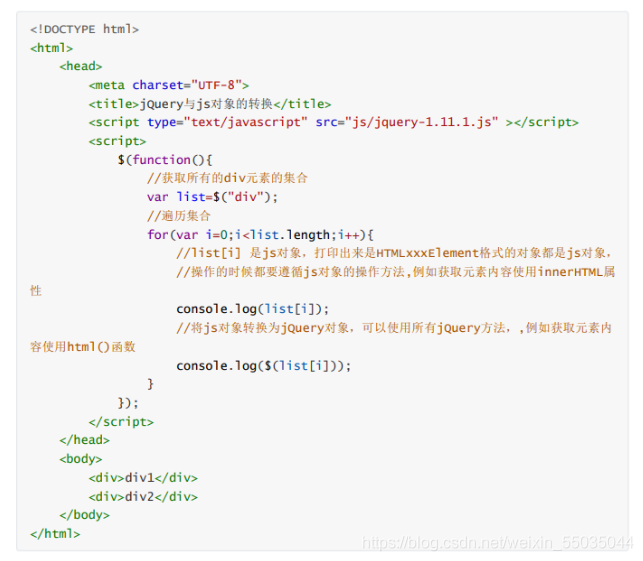Click the div1 element line

tap(143, 478)
